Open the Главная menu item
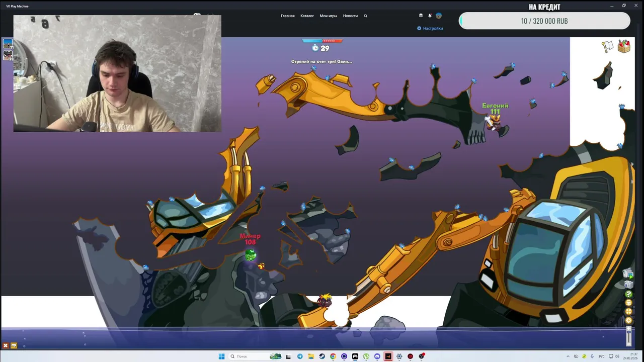The image size is (644, 362). [x=288, y=16]
